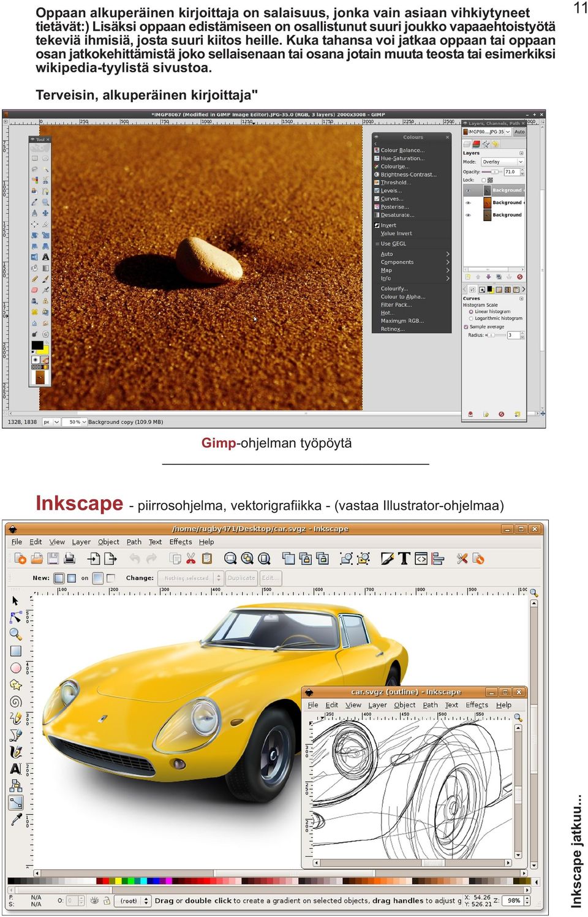Click the Opacity 71.0 value field
Viewport: 588px width, 917px height.
coord(511,172)
